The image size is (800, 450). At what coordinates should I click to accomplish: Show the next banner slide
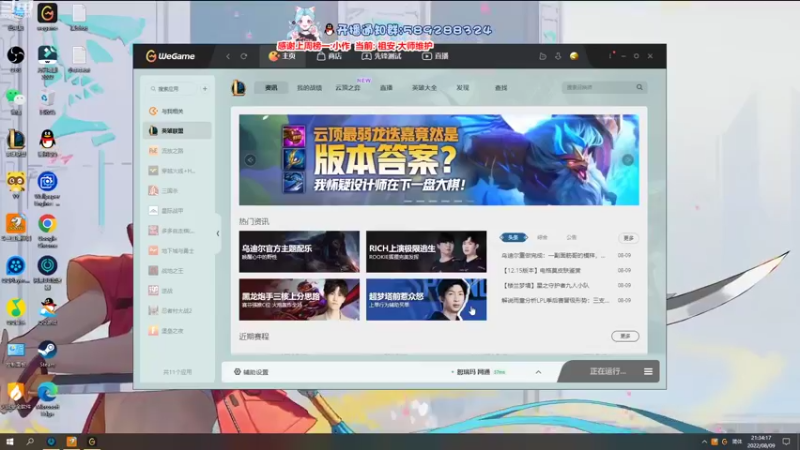pos(628,160)
